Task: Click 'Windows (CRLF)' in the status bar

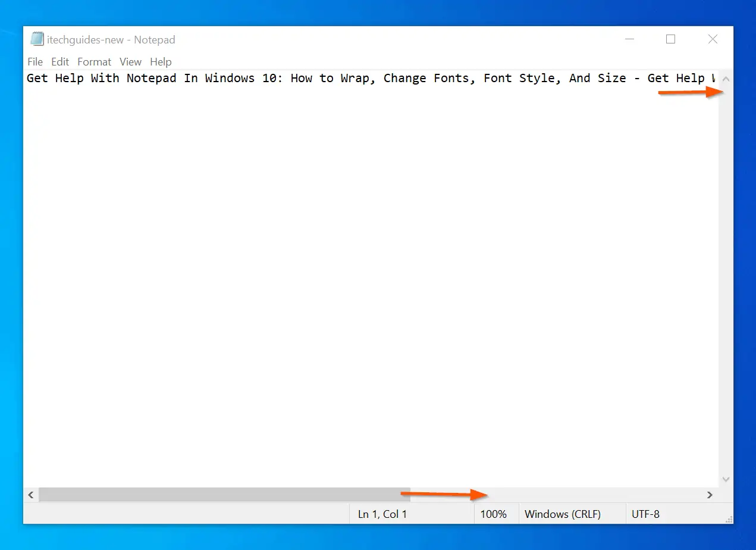Action: coord(563,514)
